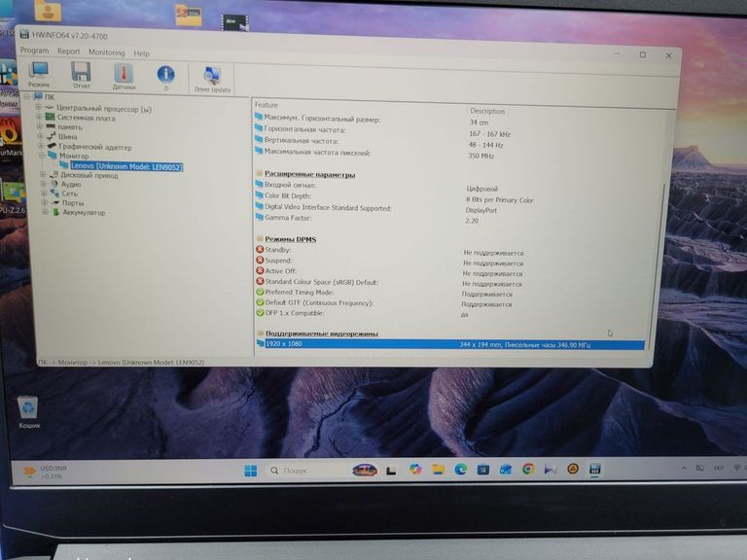The width and height of the screenshot is (747, 560).
Task: Expand the память tree node
Action: 40,126
